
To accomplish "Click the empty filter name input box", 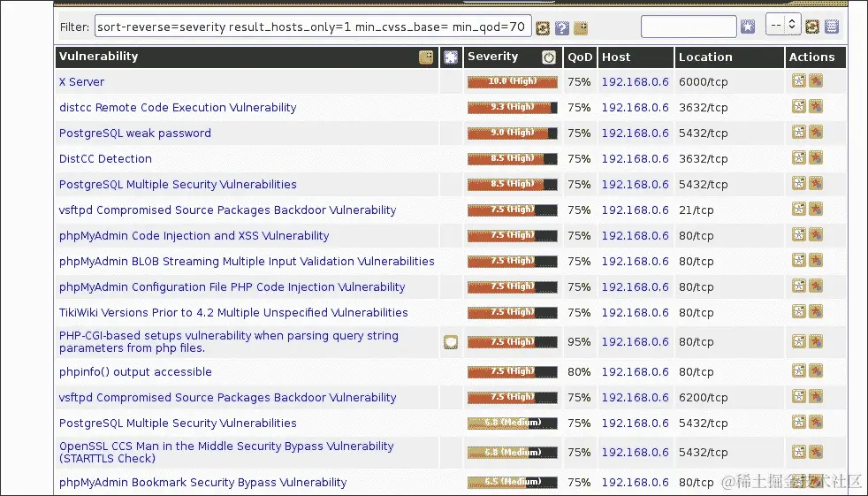I will click(x=689, y=26).
